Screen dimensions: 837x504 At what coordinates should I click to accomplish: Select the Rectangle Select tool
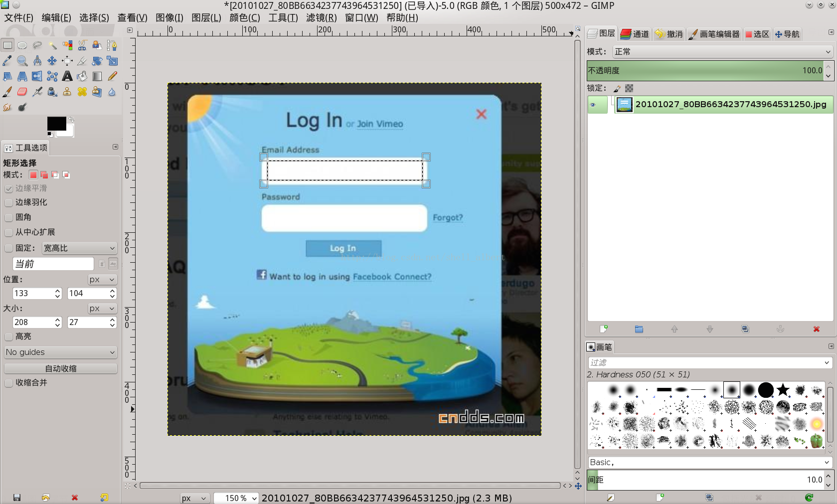(7, 45)
